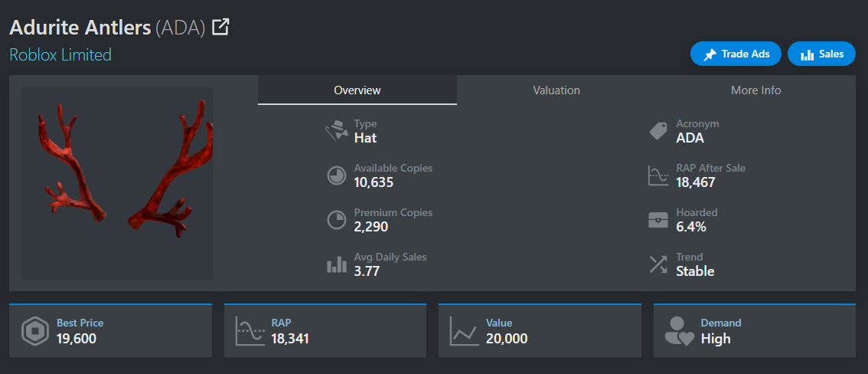Click the red antlers item thumbnail
Viewport: 868px width, 374px height.
(117, 183)
